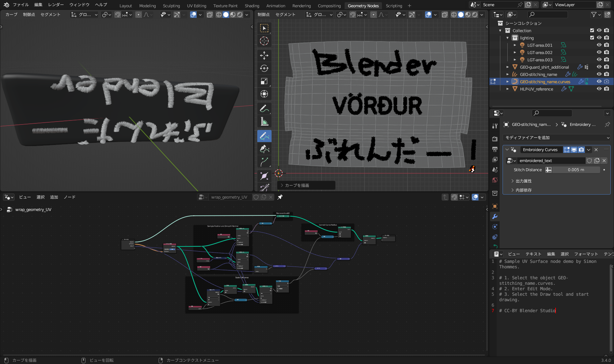Open the Output properties tab

tap(495, 149)
